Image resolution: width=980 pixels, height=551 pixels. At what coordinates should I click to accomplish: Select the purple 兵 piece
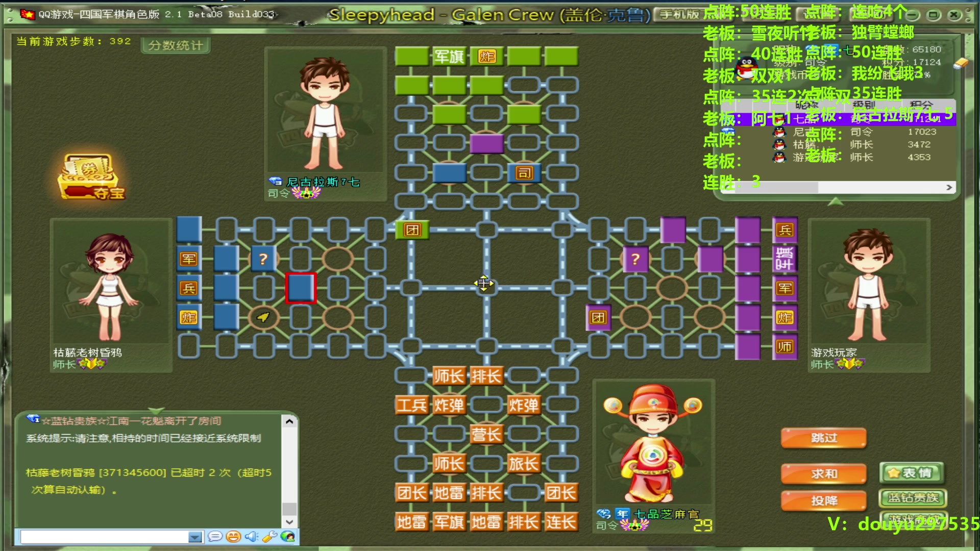coord(785,230)
